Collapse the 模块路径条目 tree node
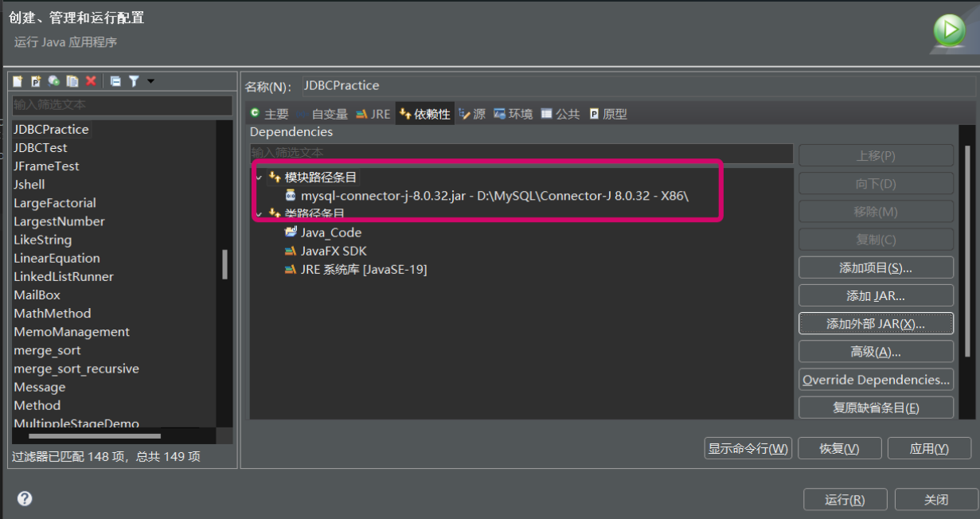 257,177
